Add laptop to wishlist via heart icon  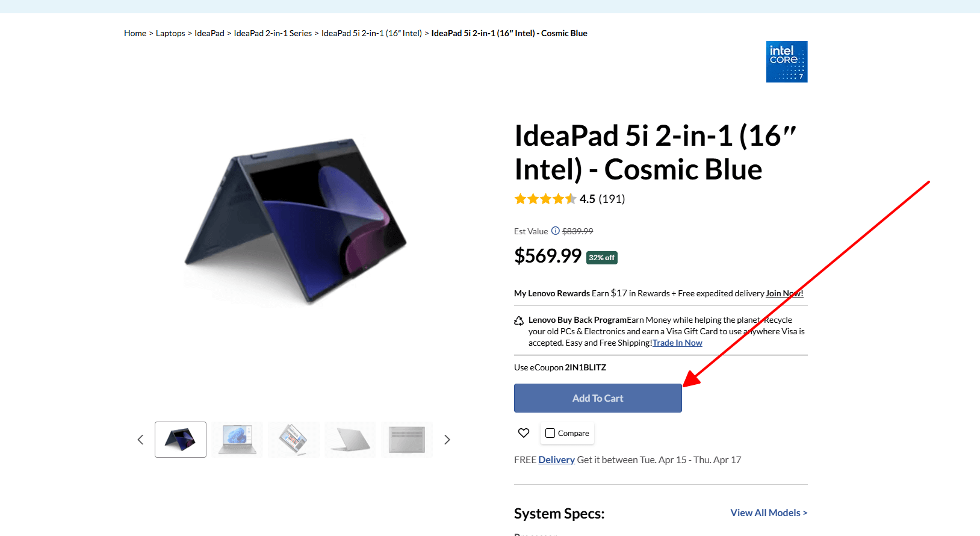coord(523,432)
